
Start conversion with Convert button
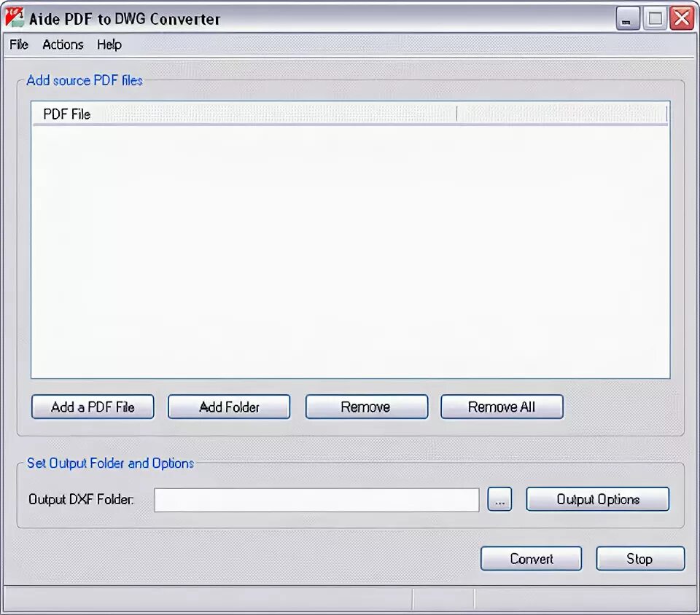pos(532,559)
